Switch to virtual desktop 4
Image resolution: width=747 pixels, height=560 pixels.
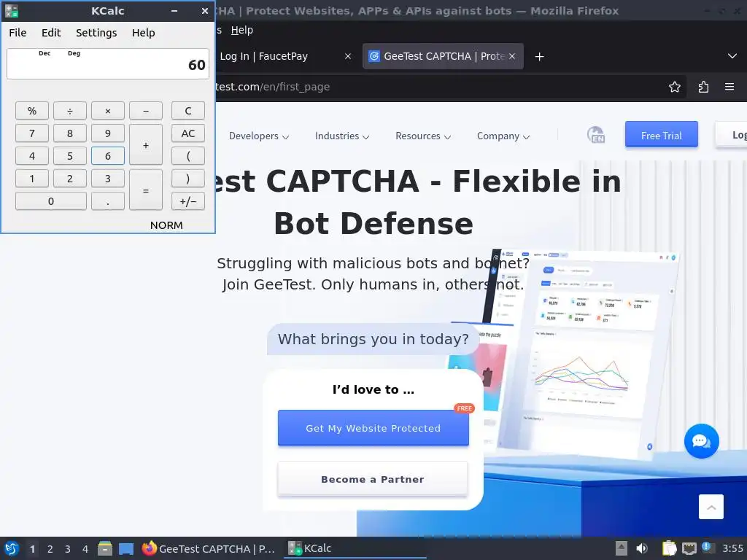point(85,549)
